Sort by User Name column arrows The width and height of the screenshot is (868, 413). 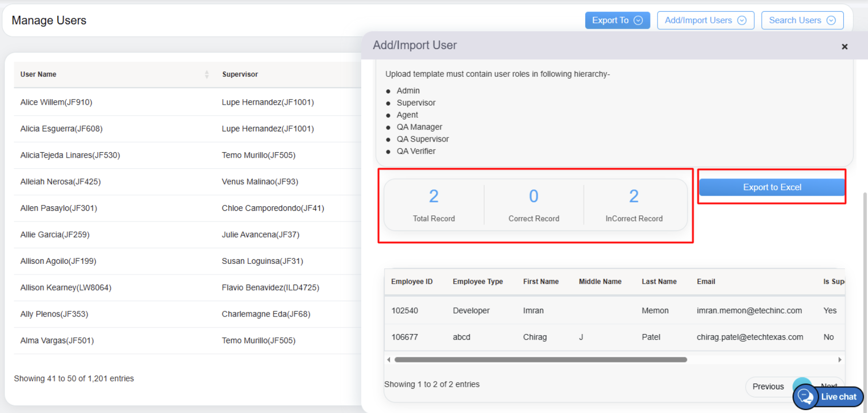(206, 74)
